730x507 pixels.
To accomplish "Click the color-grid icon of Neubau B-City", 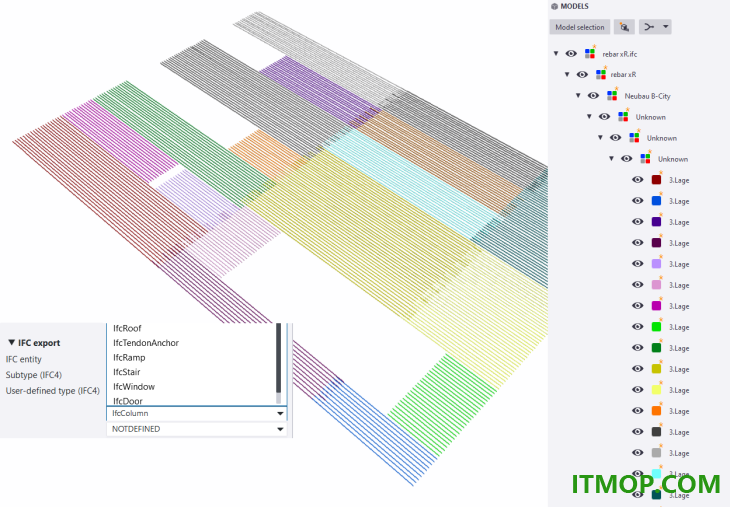I will tap(612, 95).
